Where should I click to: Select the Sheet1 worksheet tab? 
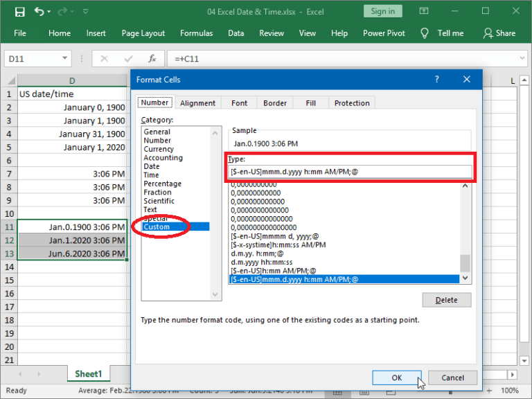tap(89, 374)
